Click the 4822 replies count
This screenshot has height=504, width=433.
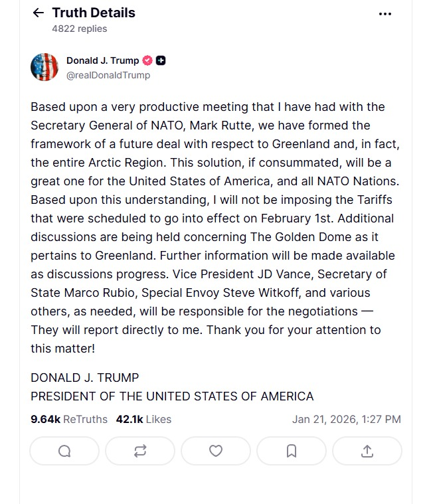79,29
